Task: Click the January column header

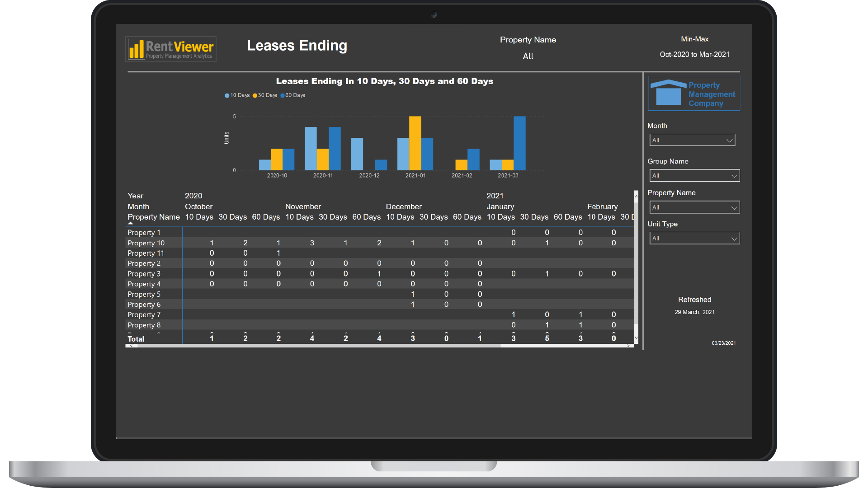Action: click(500, 206)
